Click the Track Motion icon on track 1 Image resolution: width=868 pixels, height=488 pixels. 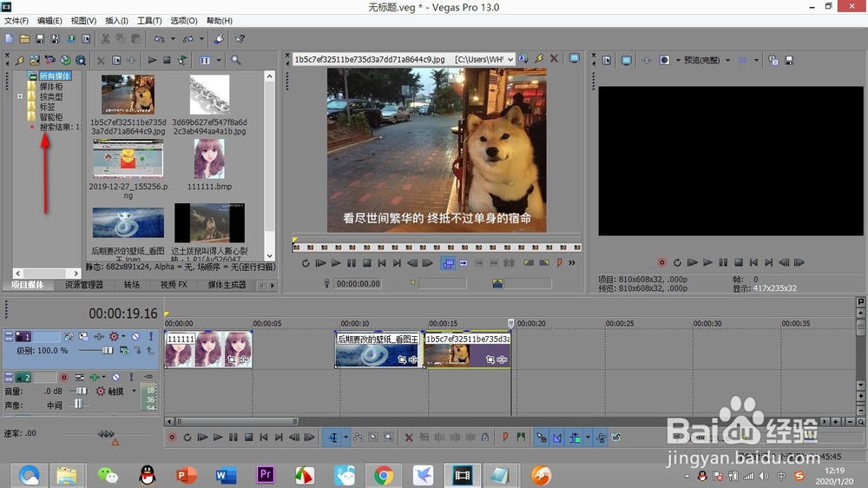tap(83, 336)
